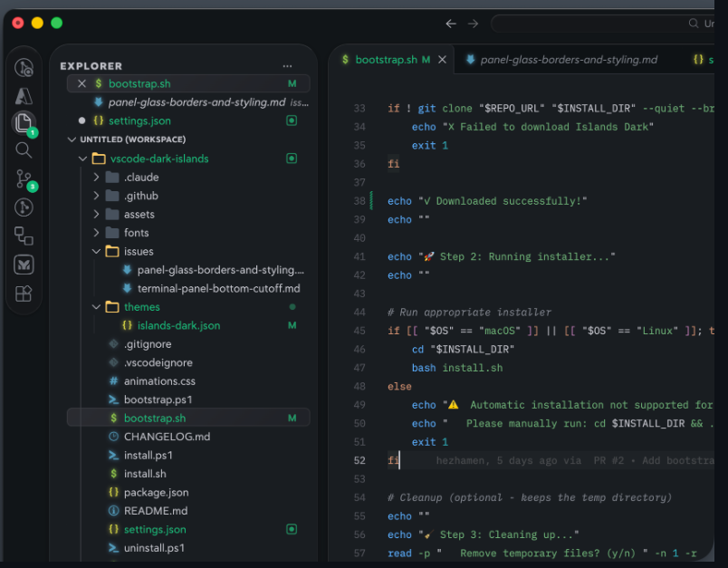This screenshot has width=728, height=568.
Task: Select bootstrap.sh in Open Editors
Action: click(188, 83)
